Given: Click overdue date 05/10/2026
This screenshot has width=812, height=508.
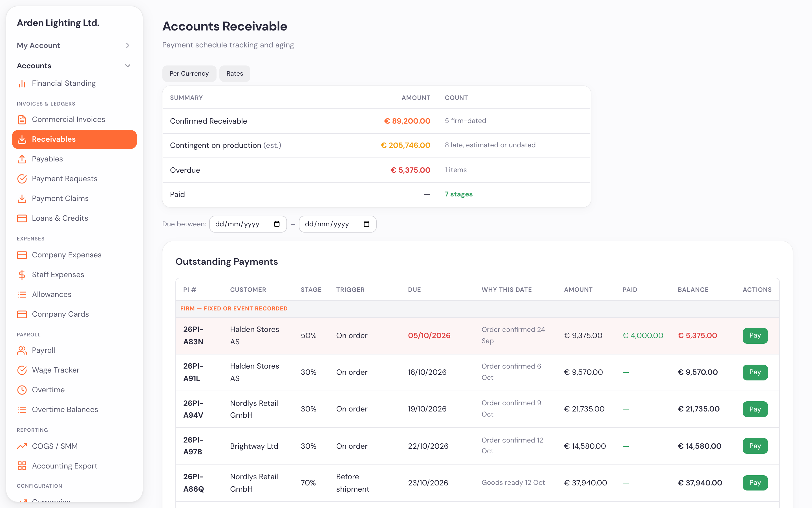Looking at the screenshot, I should point(429,336).
